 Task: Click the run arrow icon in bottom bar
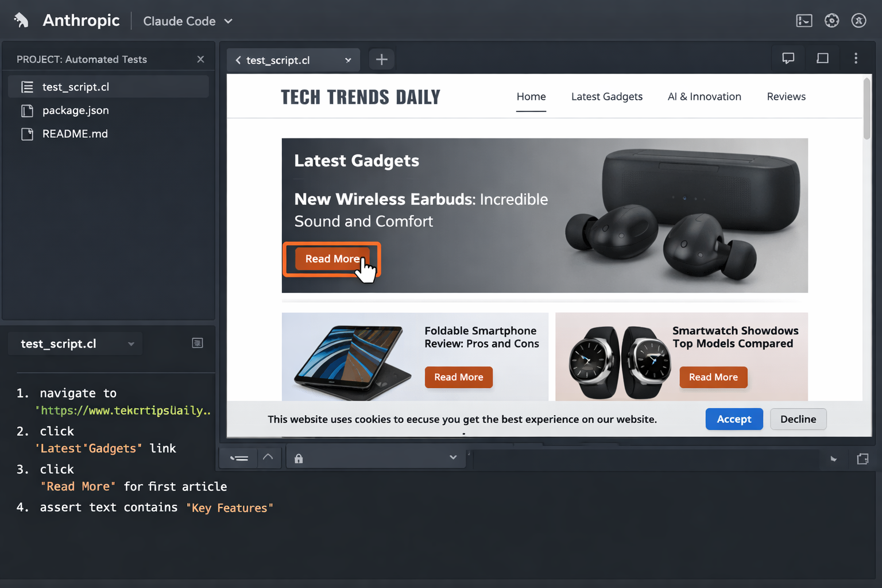pos(833,459)
